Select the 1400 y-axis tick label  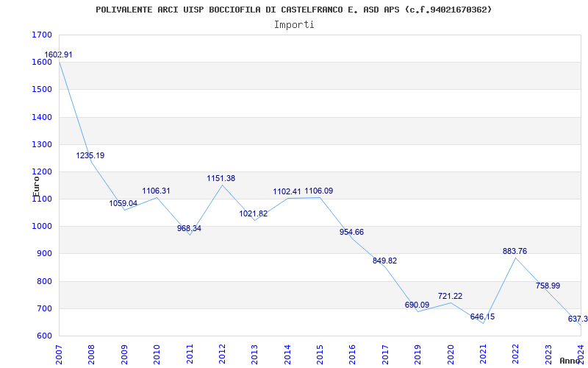click(42, 117)
